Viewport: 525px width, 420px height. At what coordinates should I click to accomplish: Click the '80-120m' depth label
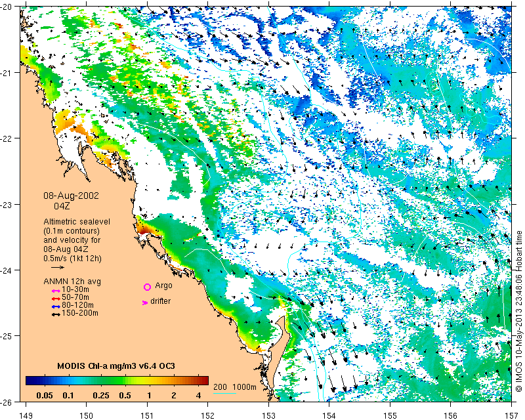coord(77,305)
